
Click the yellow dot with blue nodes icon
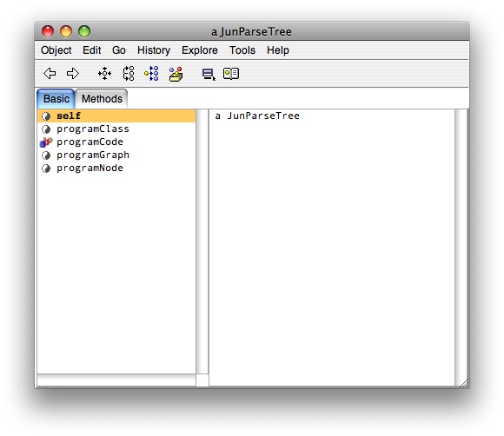151,74
